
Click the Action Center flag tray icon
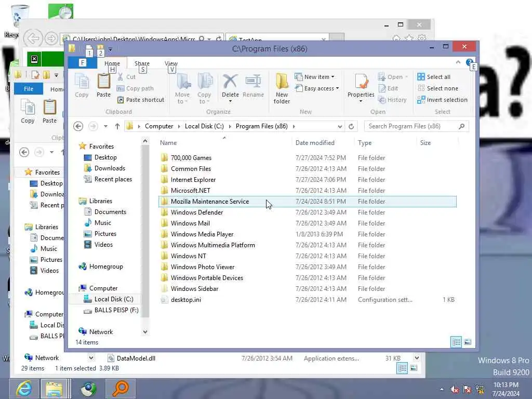[467, 390]
